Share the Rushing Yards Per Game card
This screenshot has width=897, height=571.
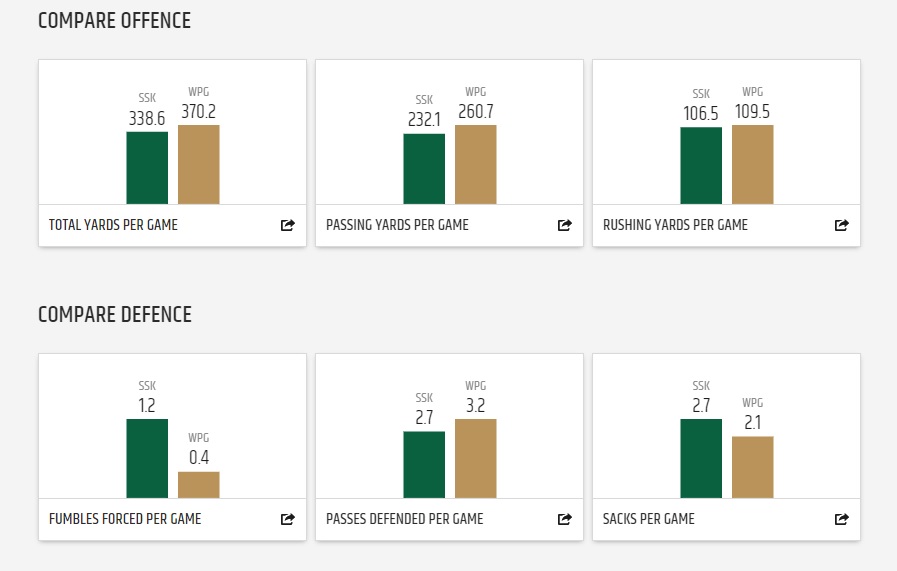(x=842, y=225)
